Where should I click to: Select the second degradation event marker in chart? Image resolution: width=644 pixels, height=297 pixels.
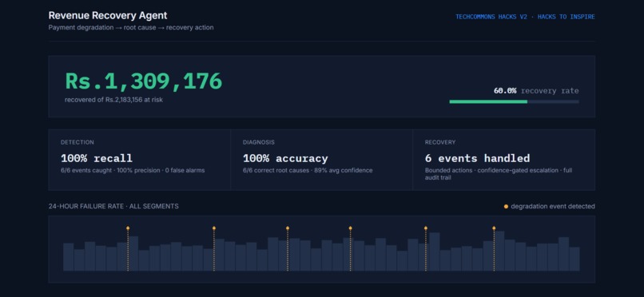click(x=214, y=228)
